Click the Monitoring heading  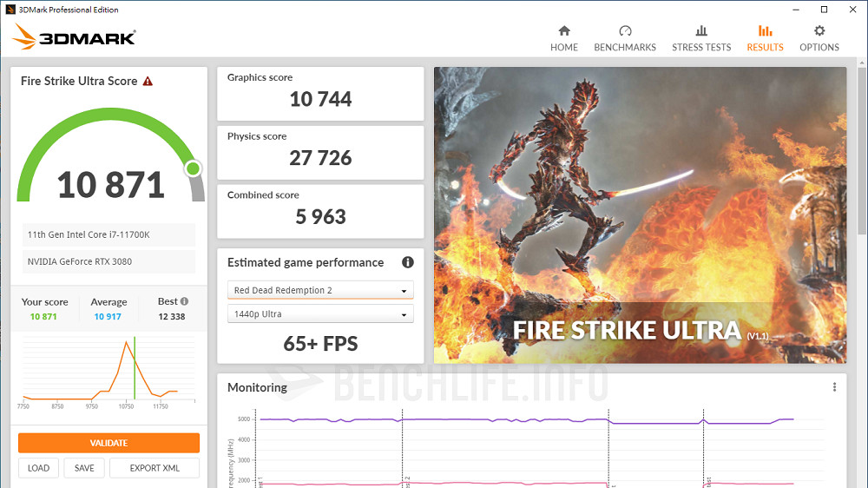258,388
